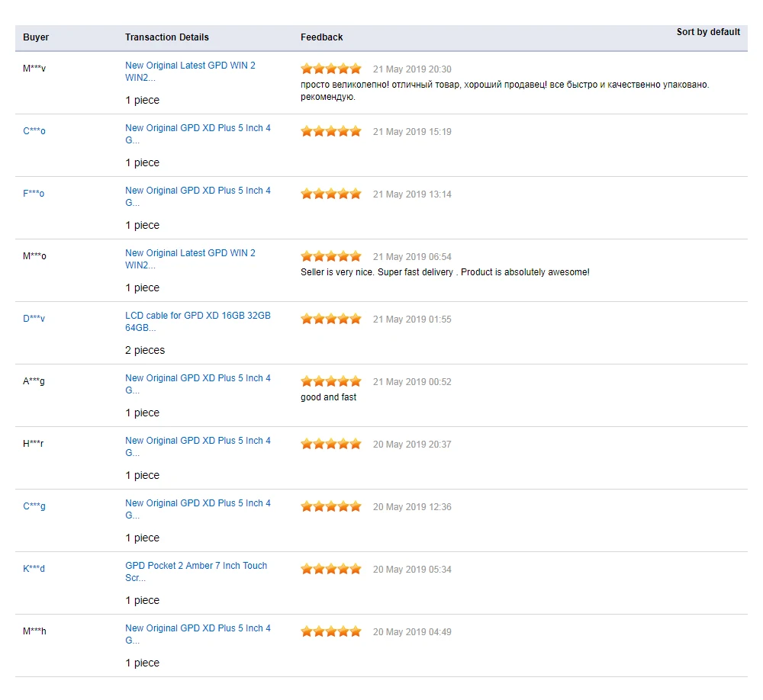Click the star rating in D***v's feedback
This screenshot has height=700, width=763.
(331, 319)
